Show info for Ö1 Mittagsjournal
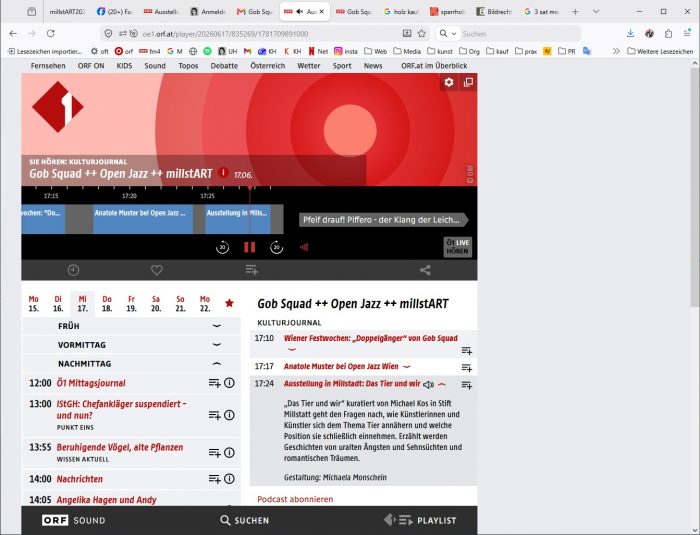The width and height of the screenshot is (700, 535). coord(229,383)
